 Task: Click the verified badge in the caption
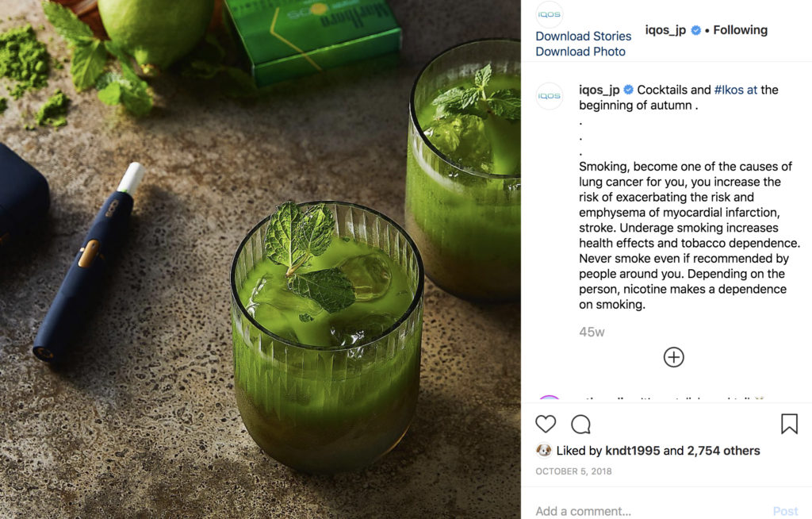pyautogui.click(x=628, y=90)
